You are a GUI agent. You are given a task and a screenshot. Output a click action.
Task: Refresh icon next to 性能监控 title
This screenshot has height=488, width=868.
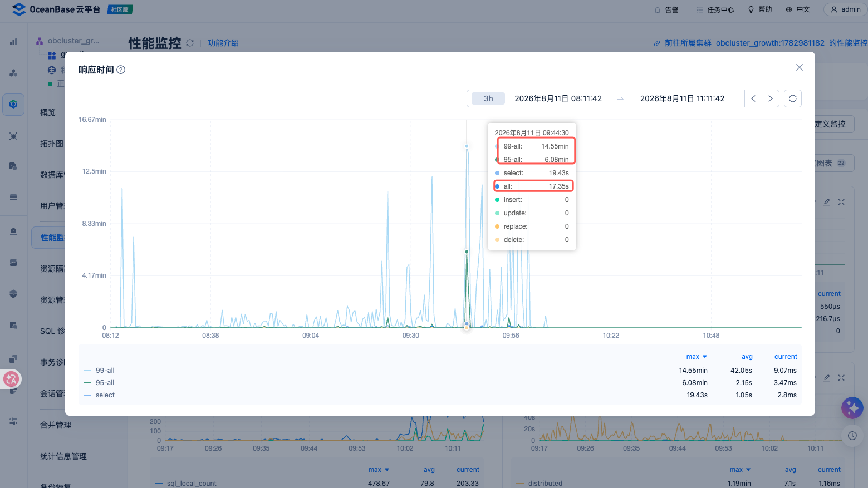(190, 43)
